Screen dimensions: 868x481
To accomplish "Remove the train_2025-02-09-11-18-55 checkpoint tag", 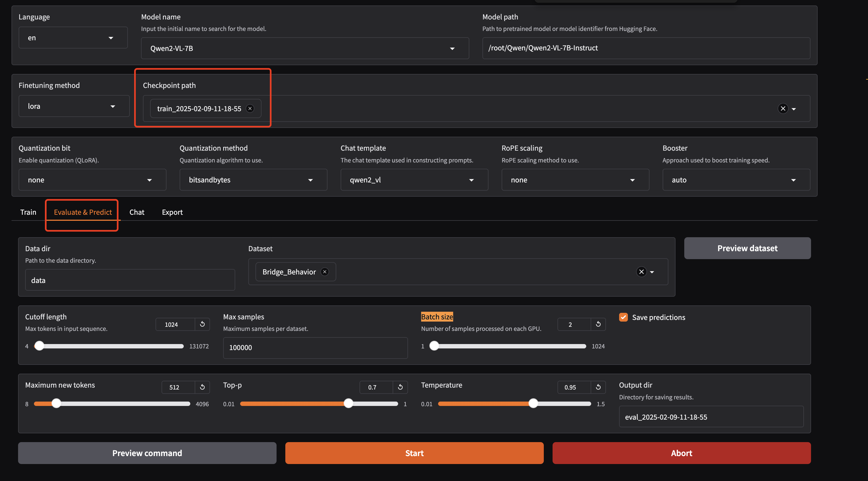I will [250, 108].
